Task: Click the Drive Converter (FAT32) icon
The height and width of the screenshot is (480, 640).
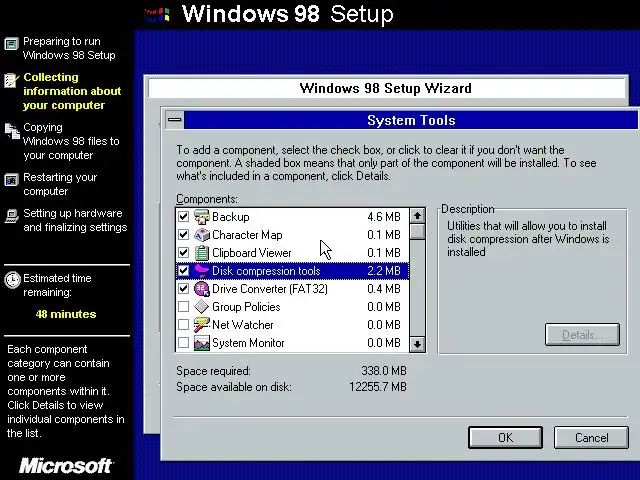Action: [202, 289]
